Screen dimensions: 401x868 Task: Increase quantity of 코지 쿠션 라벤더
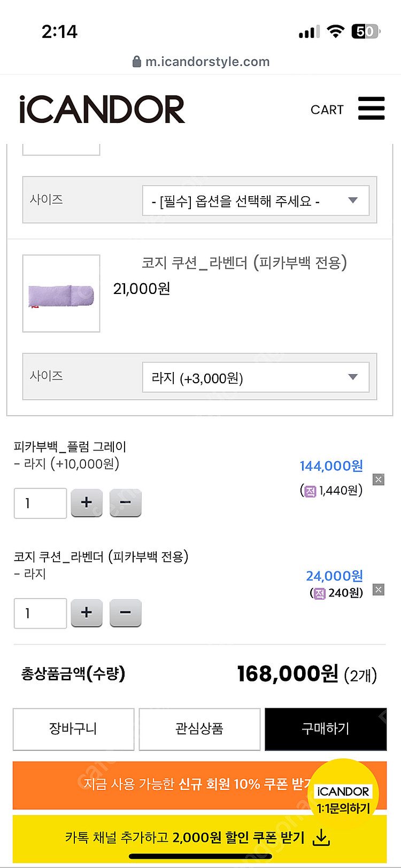[87, 613]
